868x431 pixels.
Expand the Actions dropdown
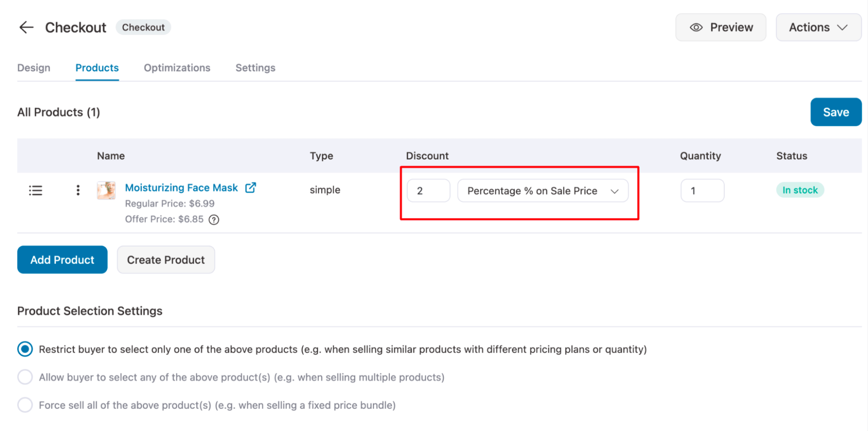coord(818,27)
